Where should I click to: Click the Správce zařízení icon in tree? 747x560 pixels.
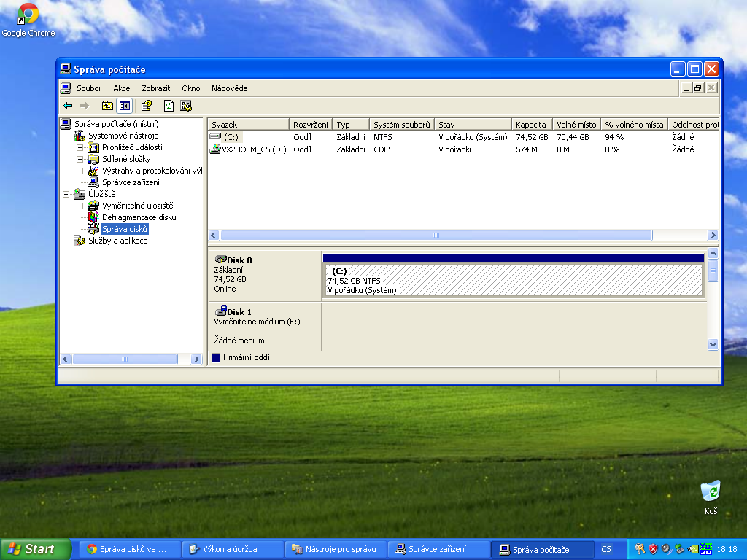click(93, 182)
